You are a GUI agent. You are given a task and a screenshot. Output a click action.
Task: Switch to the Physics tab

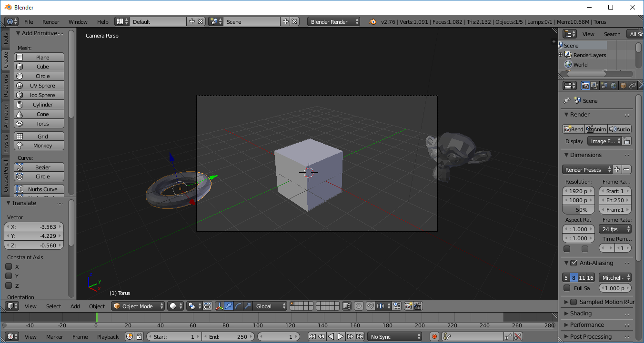click(x=6, y=143)
